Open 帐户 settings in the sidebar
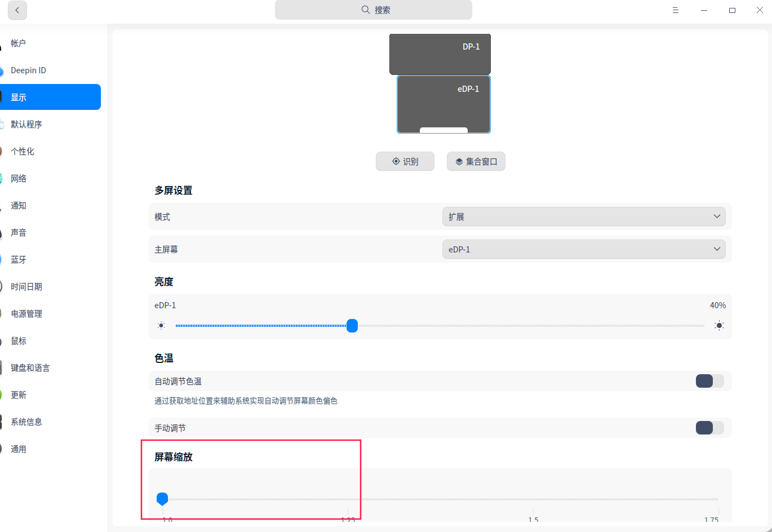772x532 pixels. click(x=50, y=43)
